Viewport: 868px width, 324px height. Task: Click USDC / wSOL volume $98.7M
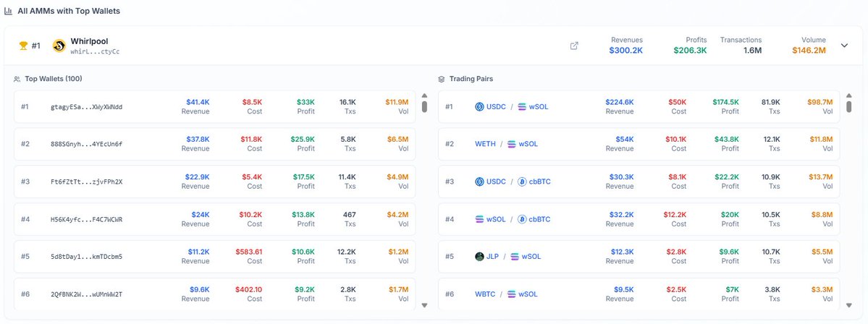point(819,102)
